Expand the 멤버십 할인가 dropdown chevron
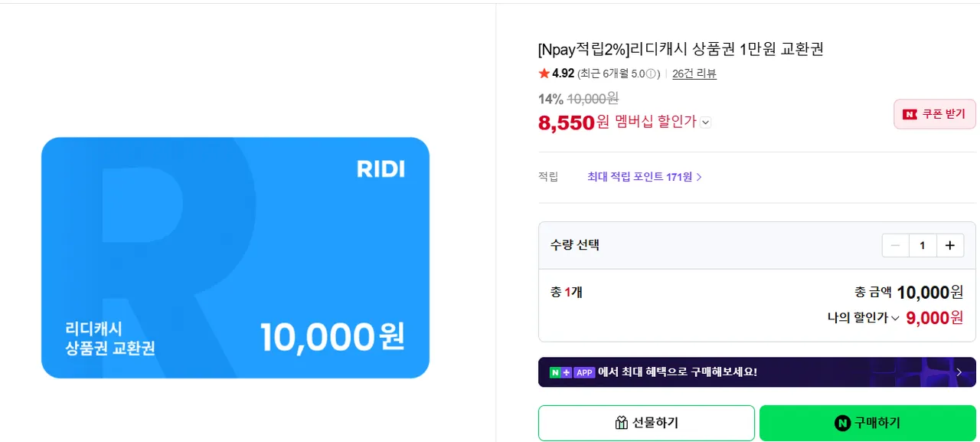The image size is (980, 442). click(706, 123)
